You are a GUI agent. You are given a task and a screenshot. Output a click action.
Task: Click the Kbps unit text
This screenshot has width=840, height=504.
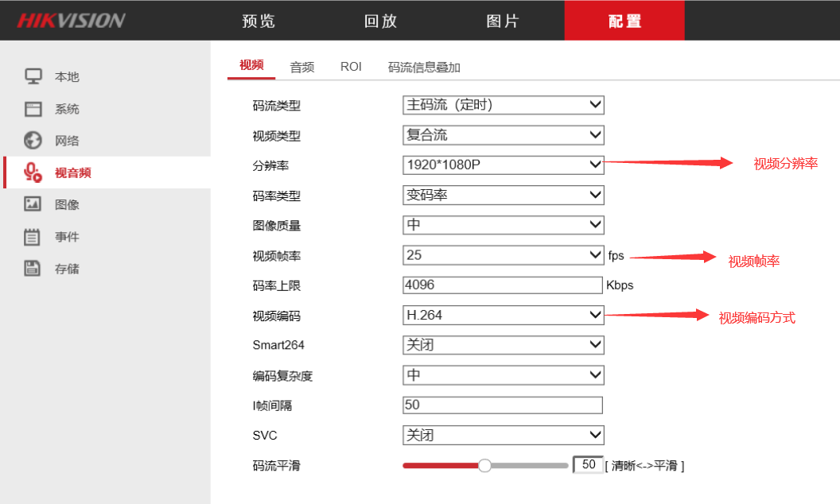620,285
